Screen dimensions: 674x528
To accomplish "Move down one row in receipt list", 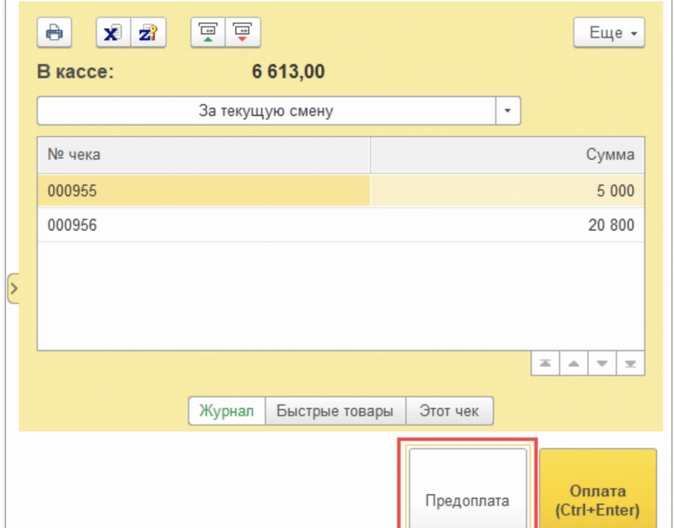I will pyautogui.click(x=602, y=364).
